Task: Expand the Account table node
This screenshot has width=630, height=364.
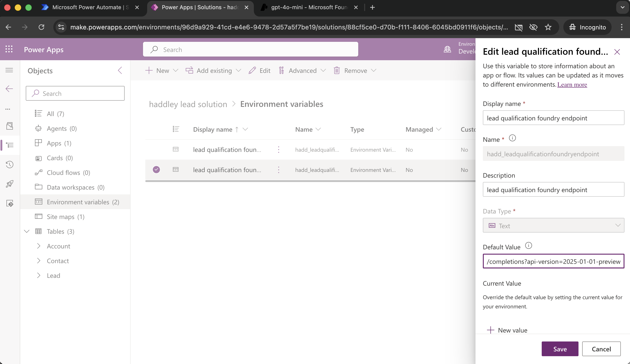Action: (39, 246)
